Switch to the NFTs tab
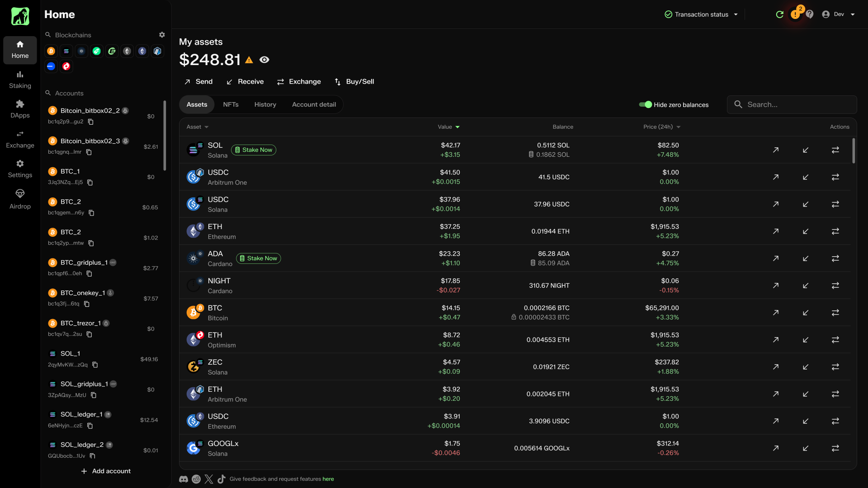The image size is (868, 488). [231, 104]
